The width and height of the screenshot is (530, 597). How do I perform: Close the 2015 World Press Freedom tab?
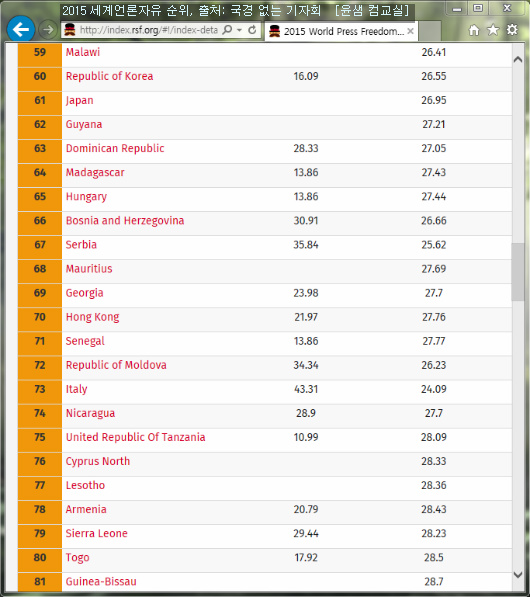pos(410,31)
